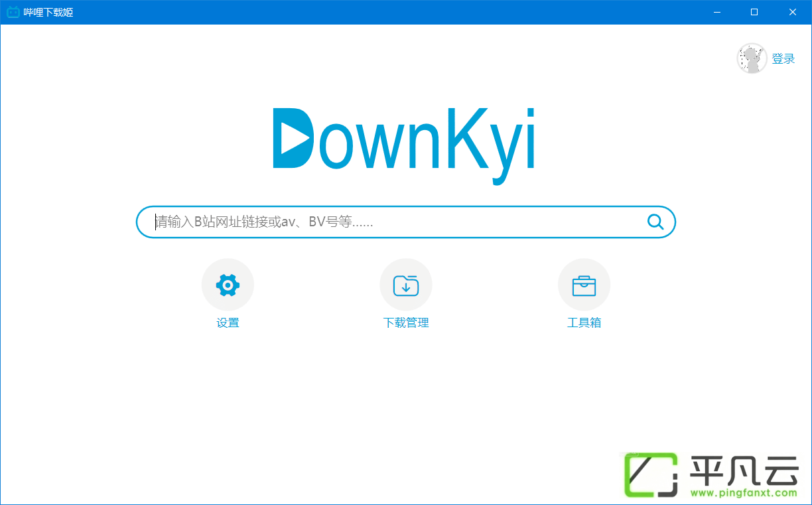Screen dimensions: 812x505
Task: Click the 哔哩下载姬 window title text
Action: click(48, 12)
